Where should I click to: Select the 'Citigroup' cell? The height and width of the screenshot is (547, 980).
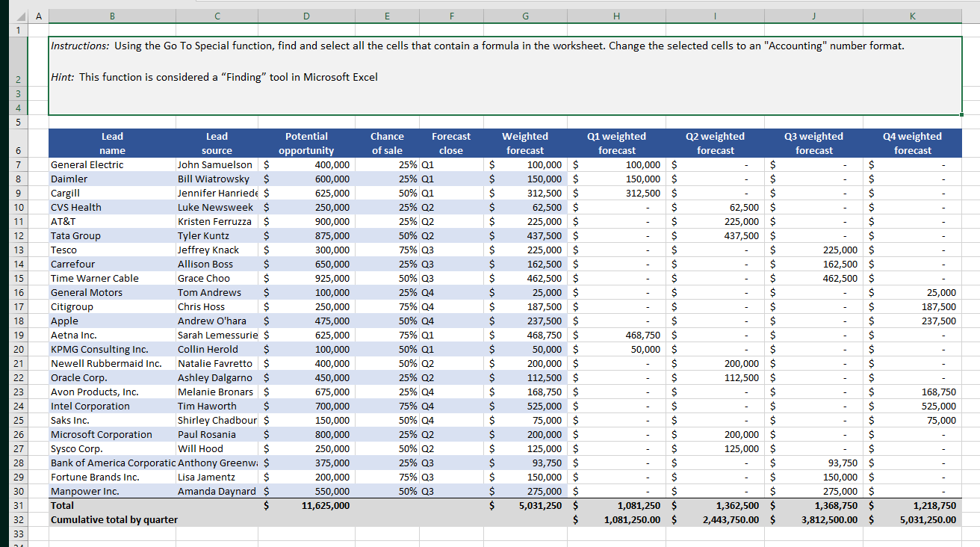point(112,306)
